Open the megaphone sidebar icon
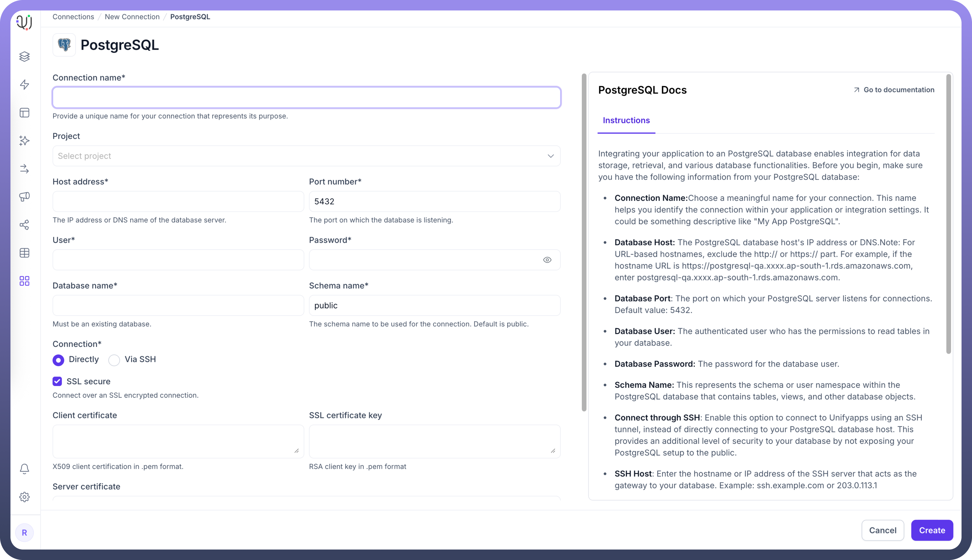The image size is (972, 560). (x=24, y=197)
